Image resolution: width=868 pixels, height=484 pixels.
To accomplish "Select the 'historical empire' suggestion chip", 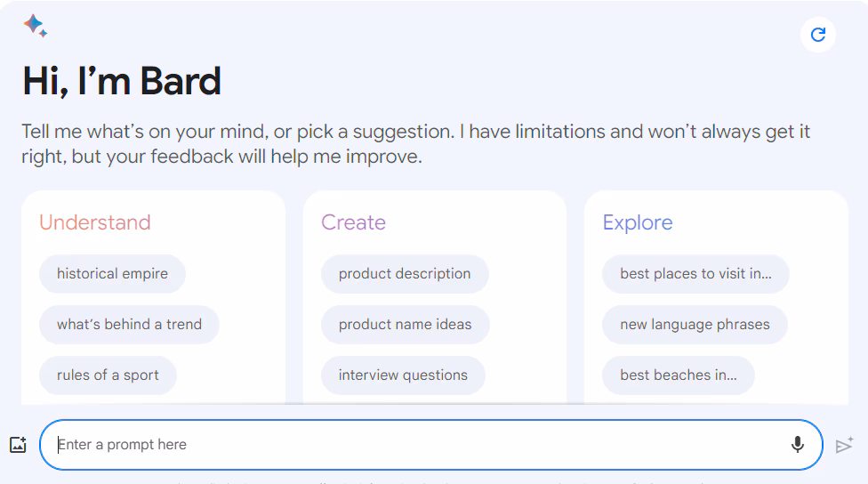I will tap(112, 274).
